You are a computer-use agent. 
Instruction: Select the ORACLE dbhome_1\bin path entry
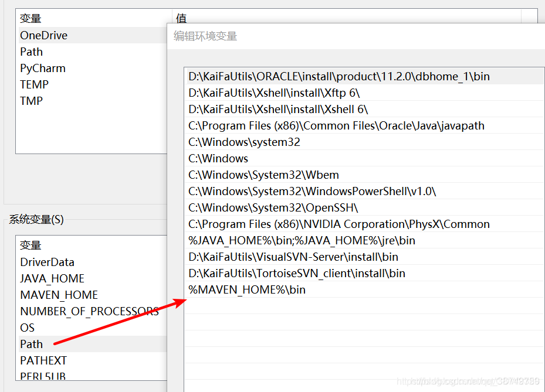pyautogui.click(x=364, y=76)
